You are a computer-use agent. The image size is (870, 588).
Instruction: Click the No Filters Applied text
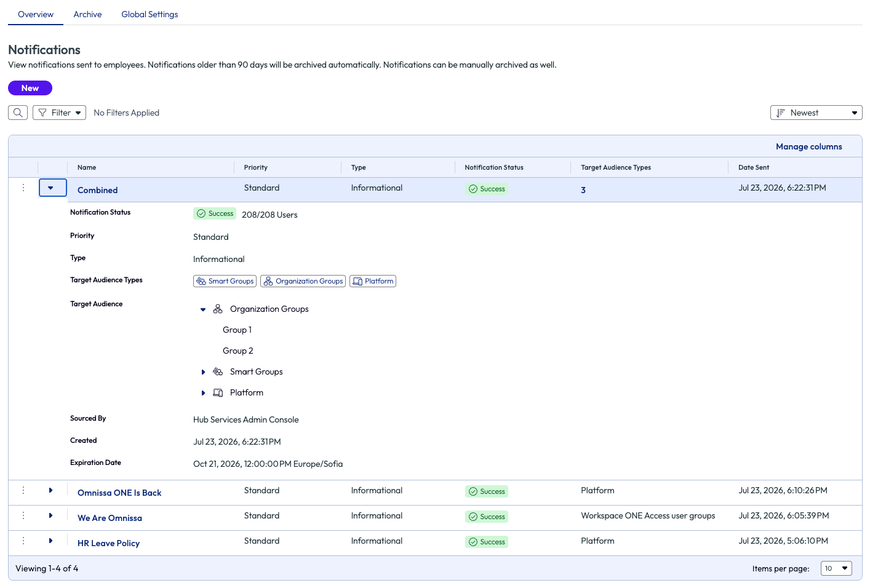coord(126,113)
